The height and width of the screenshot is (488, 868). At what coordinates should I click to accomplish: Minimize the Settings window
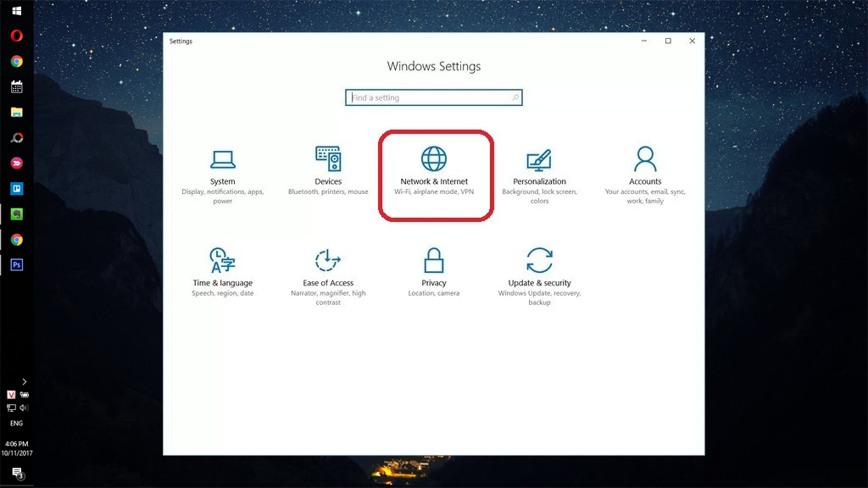tap(644, 41)
